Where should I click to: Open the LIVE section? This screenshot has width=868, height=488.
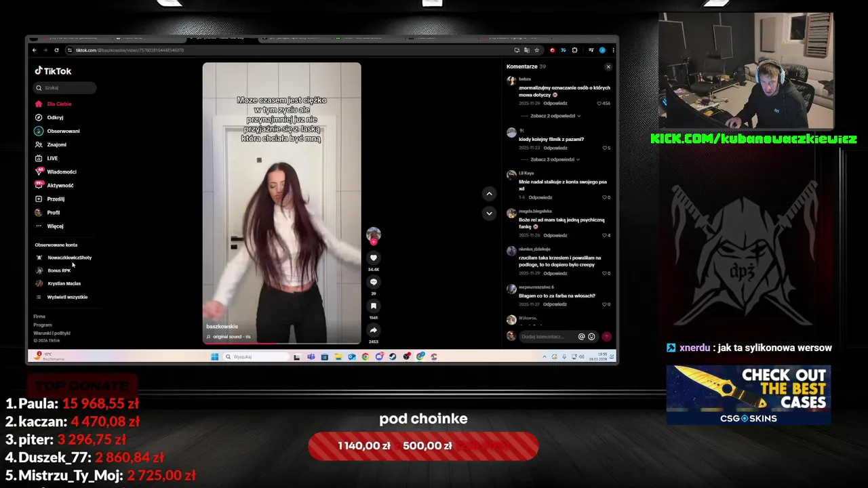47,158
